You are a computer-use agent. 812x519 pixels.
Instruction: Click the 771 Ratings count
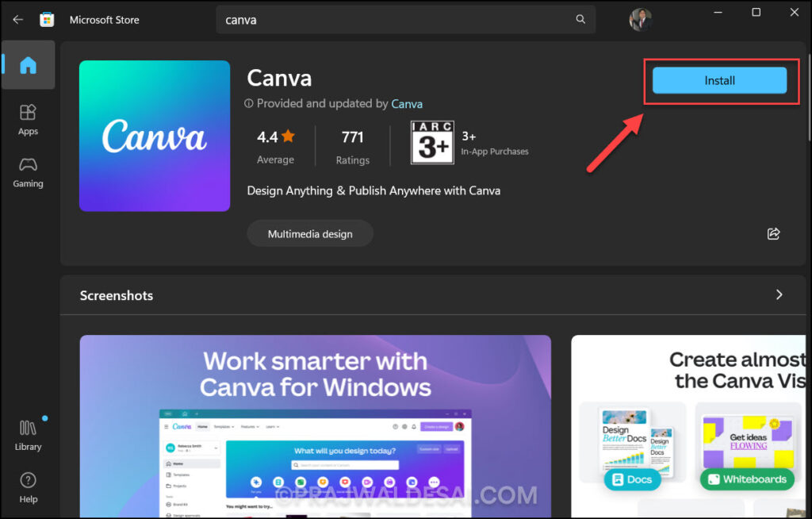[353, 146]
